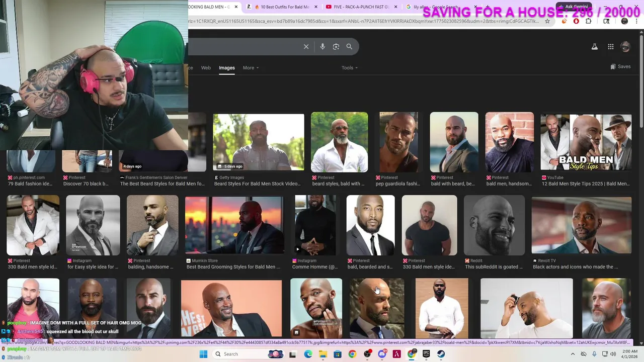This screenshot has width=644, height=362.
Task: Open File Explorer from taskbar
Action: pos(323,354)
